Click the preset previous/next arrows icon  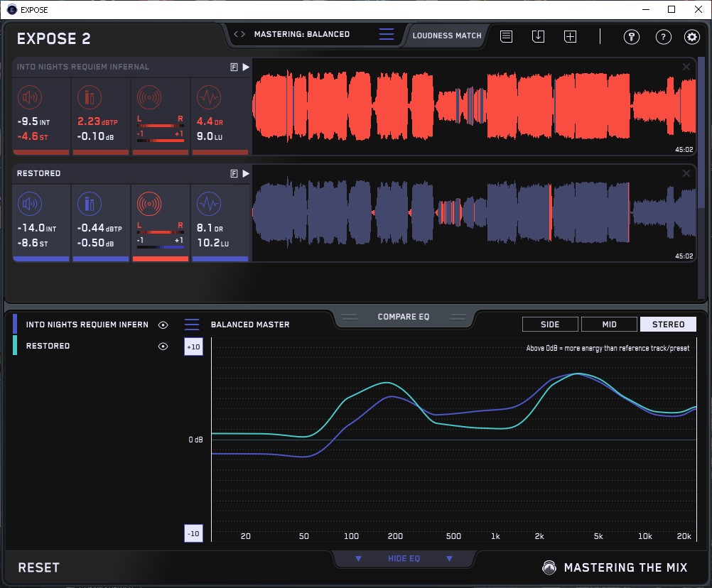239,34
